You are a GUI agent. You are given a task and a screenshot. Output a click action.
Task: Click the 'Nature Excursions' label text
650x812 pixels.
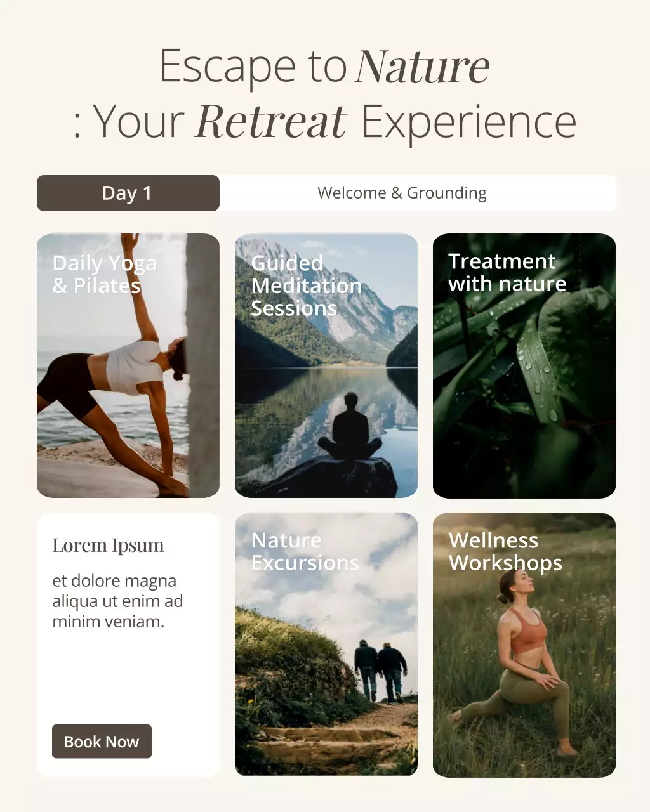(305, 551)
